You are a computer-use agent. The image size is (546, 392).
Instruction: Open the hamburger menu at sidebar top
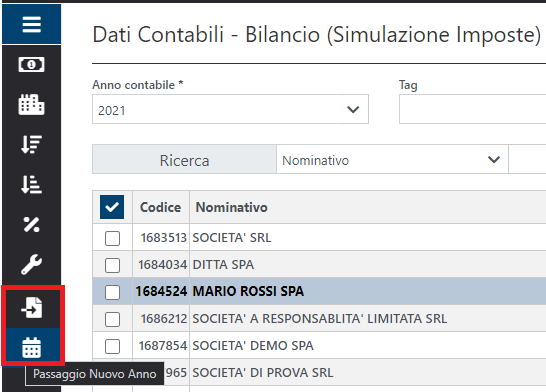point(31,24)
